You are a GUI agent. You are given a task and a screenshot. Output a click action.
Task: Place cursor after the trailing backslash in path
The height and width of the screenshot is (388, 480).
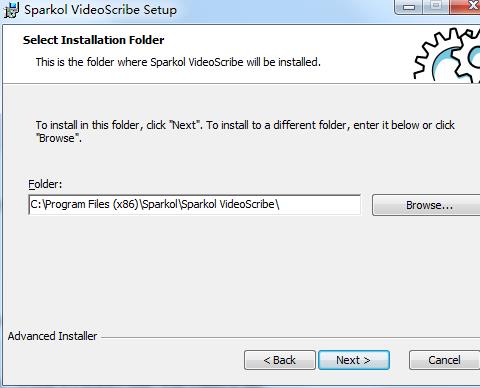[x=281, y=204]
